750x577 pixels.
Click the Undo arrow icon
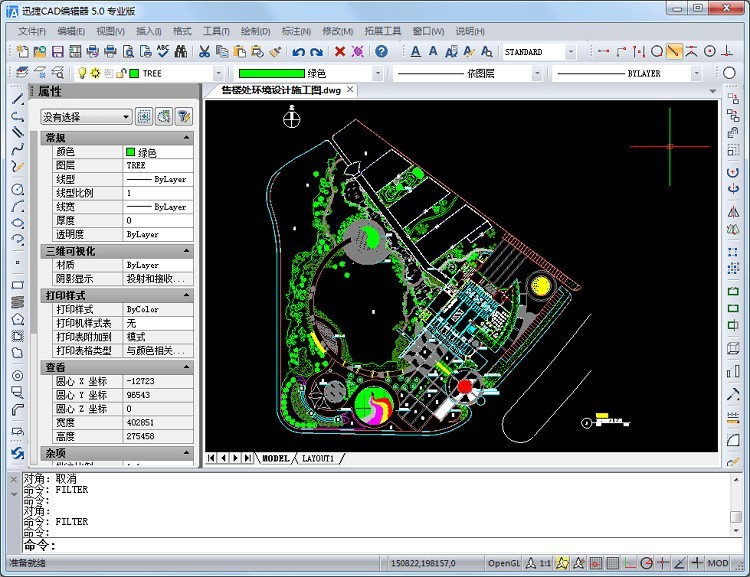tap(298, 52)
